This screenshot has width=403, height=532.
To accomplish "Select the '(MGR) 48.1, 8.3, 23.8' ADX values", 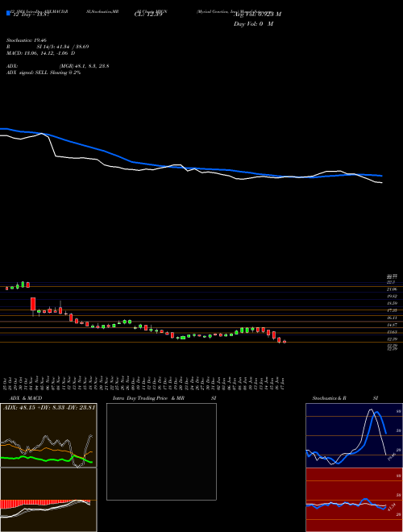I will pos(84,66).
